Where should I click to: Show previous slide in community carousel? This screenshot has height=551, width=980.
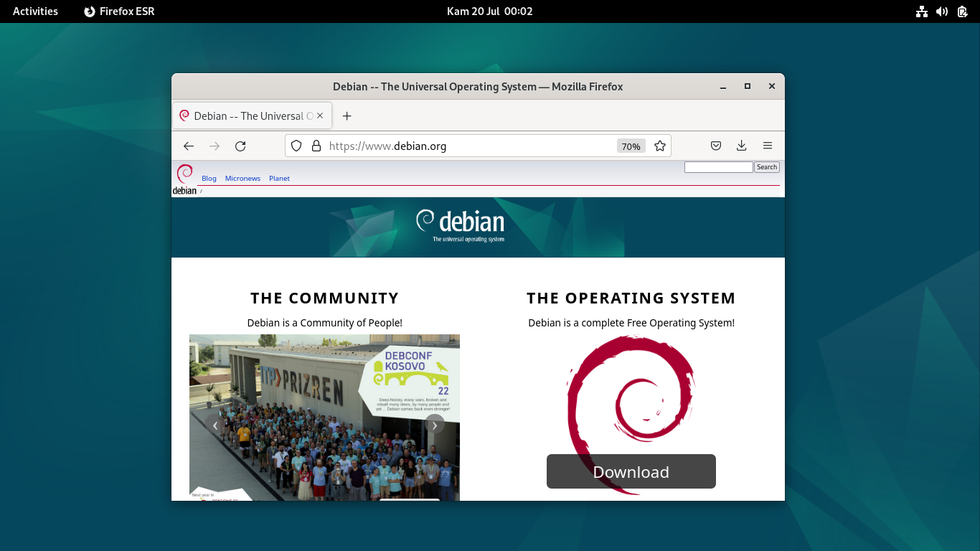[x=215, y=425]
